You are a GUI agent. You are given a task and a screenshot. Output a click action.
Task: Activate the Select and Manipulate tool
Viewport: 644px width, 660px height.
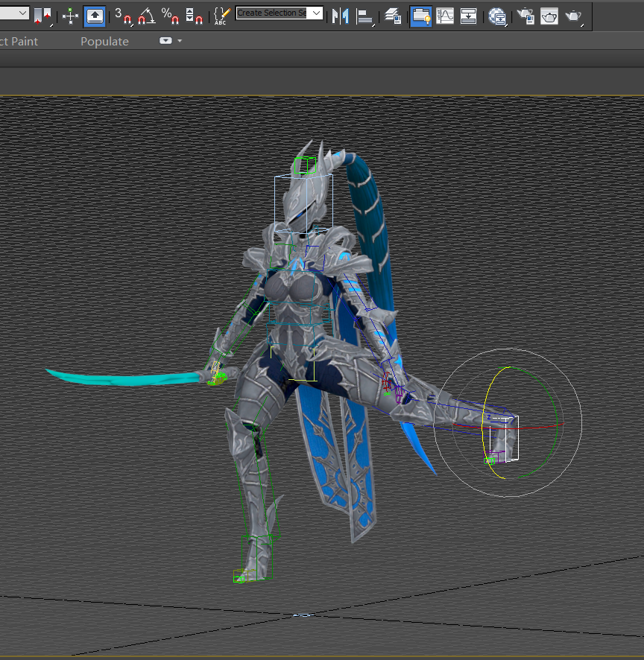(70, 15)
